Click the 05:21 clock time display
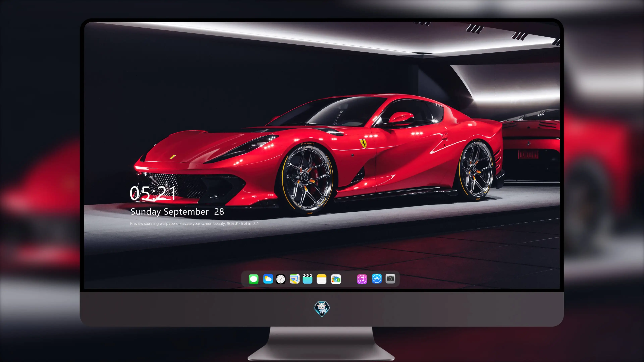The image size is (644, 362). [153, 193]
